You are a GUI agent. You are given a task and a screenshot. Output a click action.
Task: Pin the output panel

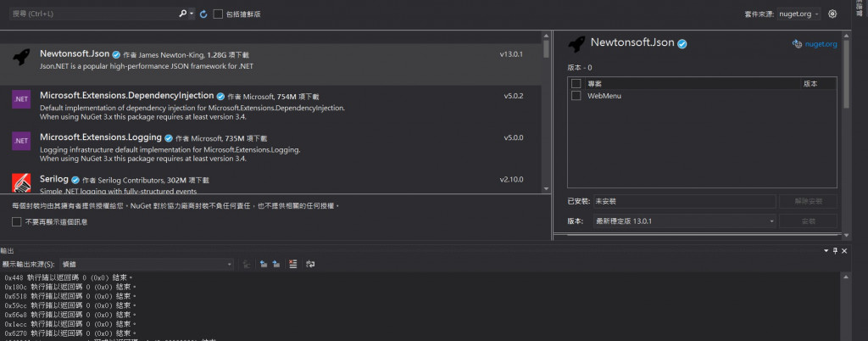pyautogui.click(x=835, y=251)
